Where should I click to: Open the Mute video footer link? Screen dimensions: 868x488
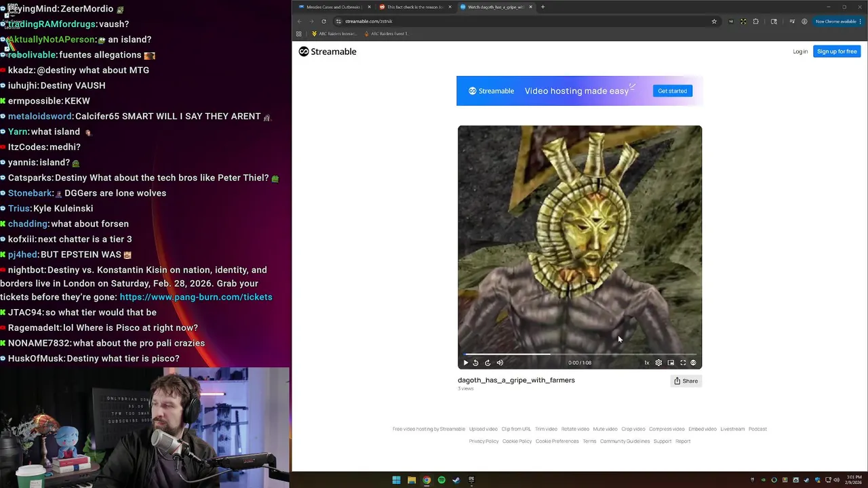click(x=605, y=429)
